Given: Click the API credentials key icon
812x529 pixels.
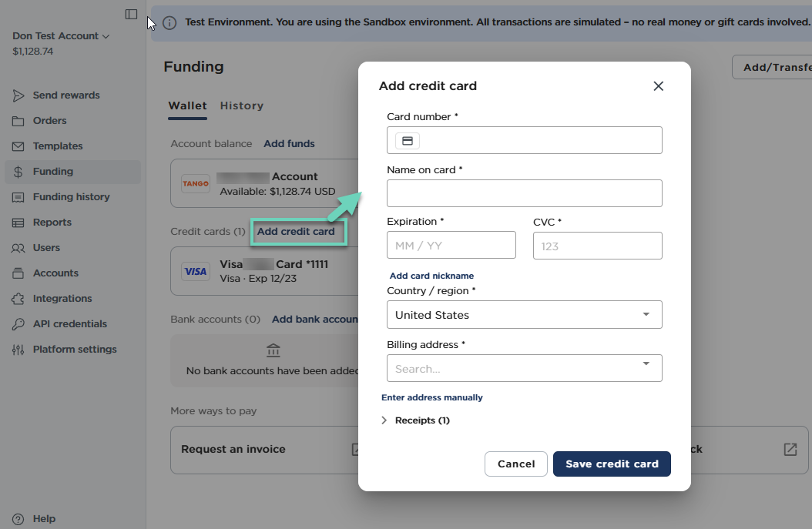Looking at the screenshot, I should point(18,324).
